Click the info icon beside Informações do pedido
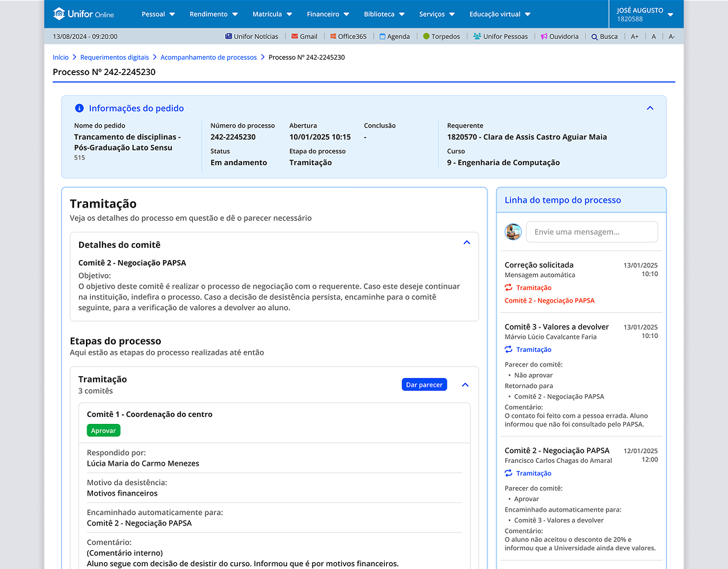This screenshot has width=728, height=569. point(80,108)
